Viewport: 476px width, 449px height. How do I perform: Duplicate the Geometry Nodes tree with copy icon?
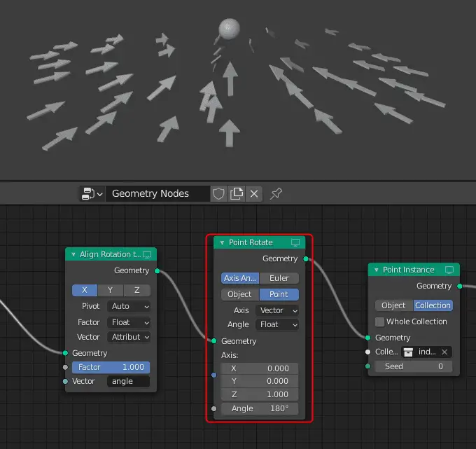tap(237, 193)
